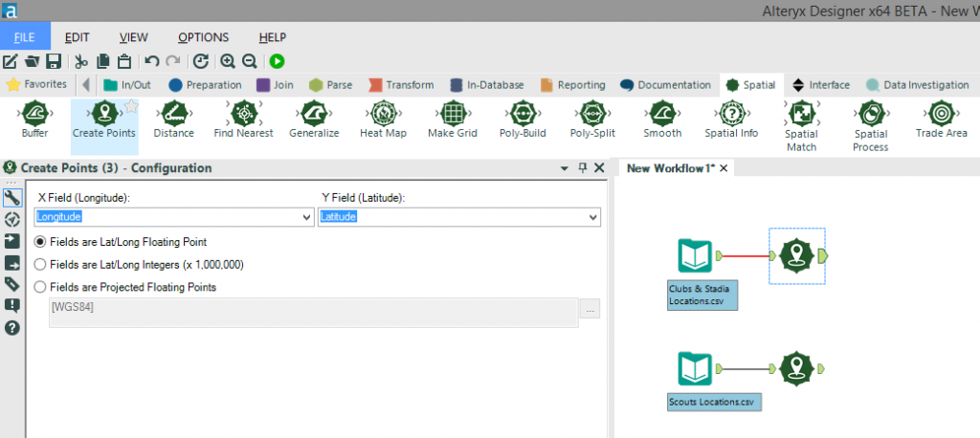This screenshot has width=980, height=438.
Task: Click the projection browse ellipsis button
Action: coord(590,309)
